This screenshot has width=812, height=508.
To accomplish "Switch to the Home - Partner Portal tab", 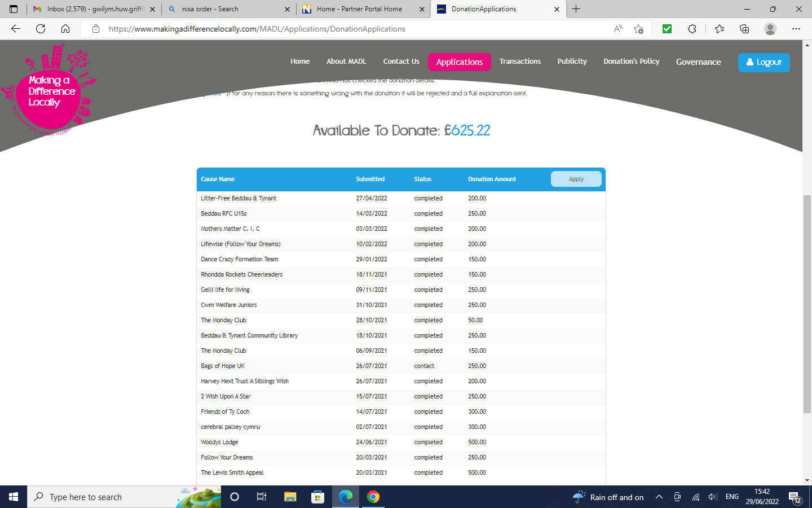I will click(x=361, y=9).
